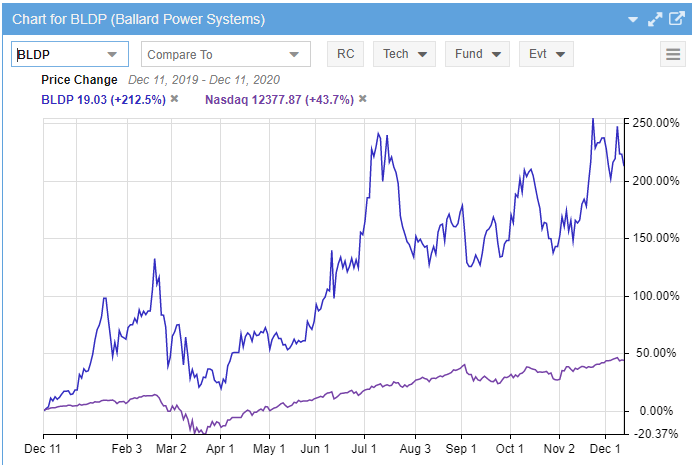
Task: Open the hamburger chart menu
Action: coord(673,54)
